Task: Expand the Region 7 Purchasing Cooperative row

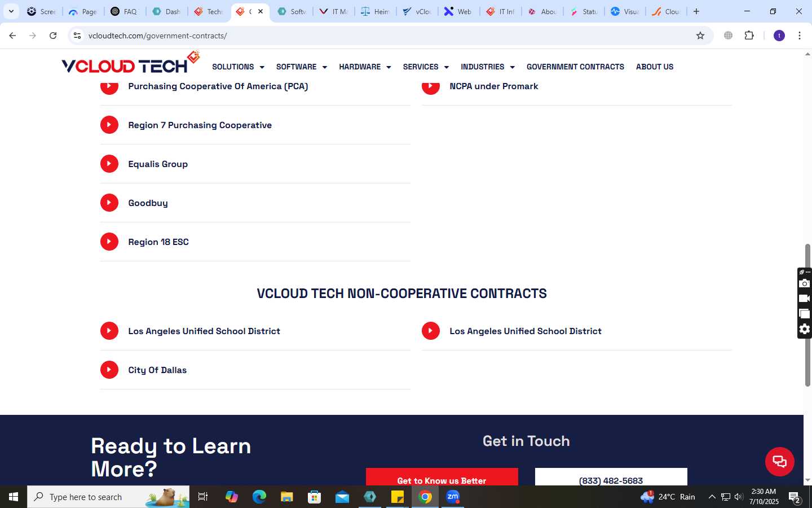Action: (255, 125)
